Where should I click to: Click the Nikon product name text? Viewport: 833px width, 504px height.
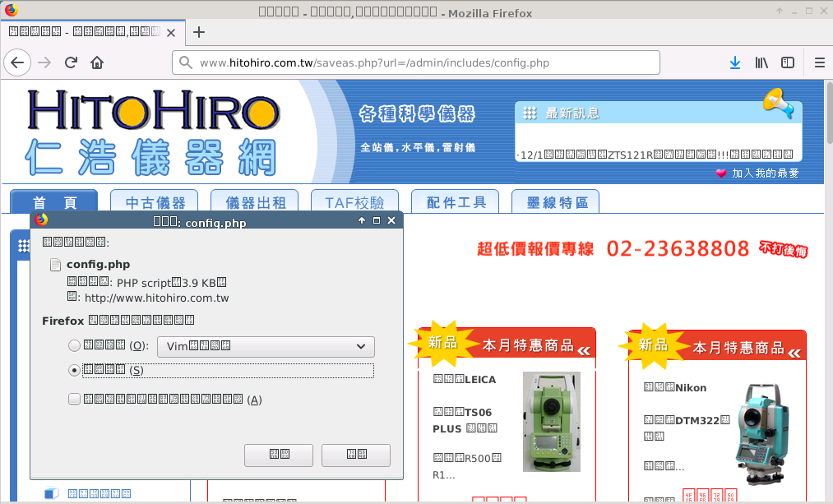tap(674, 388)
